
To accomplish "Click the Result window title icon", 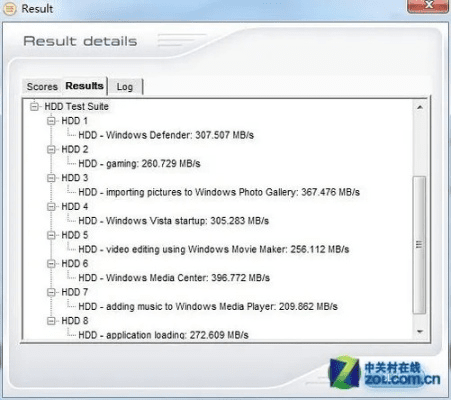I will coord(9,9).
